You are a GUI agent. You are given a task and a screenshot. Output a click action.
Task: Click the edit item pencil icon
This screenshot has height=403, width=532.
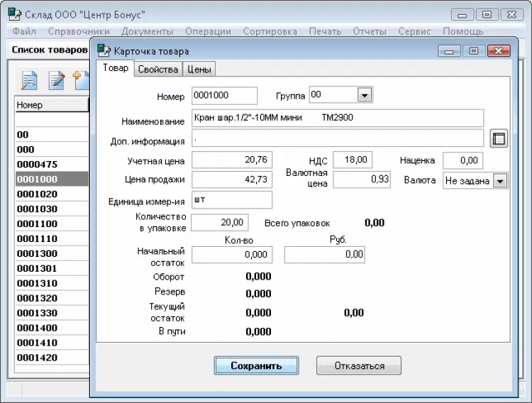(56, 81)
